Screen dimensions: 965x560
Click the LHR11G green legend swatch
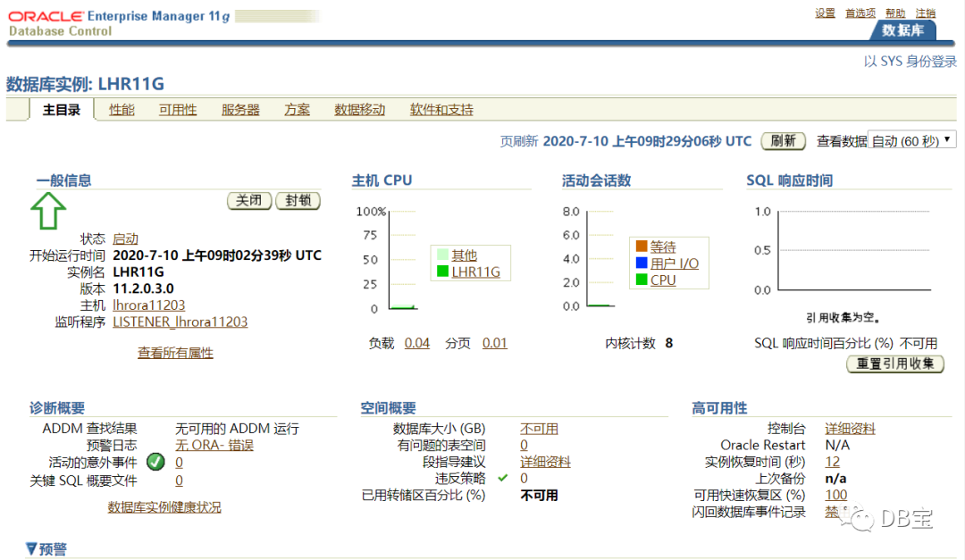coord(442,271)
